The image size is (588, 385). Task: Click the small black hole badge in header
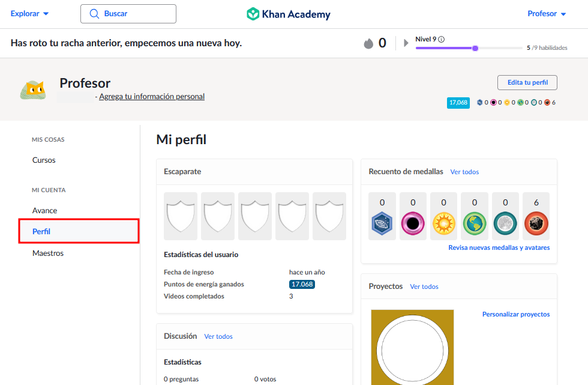click(x=493, y=103)
